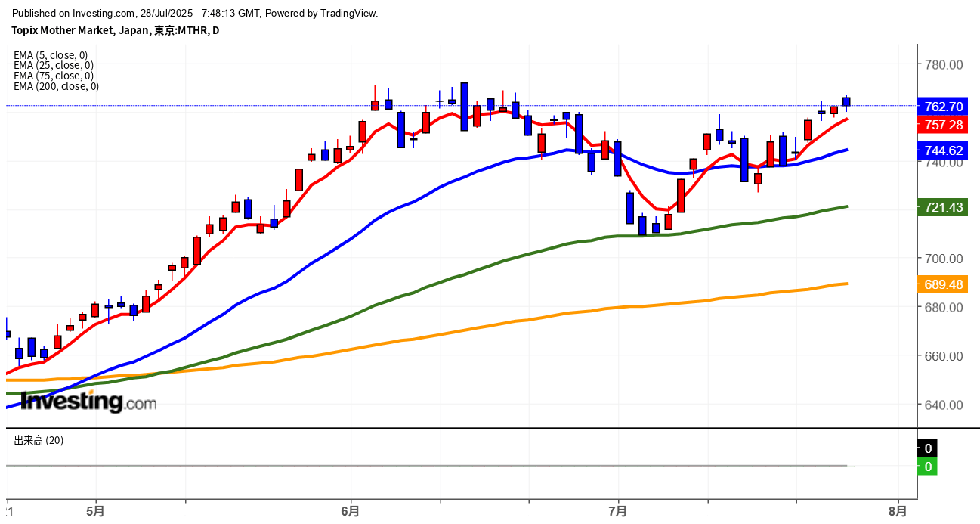Image resolution: width=980 pixels, height=524 pixels.
Task: Click the Topix Mother Market chart title
Action: (x=116, y=30)
